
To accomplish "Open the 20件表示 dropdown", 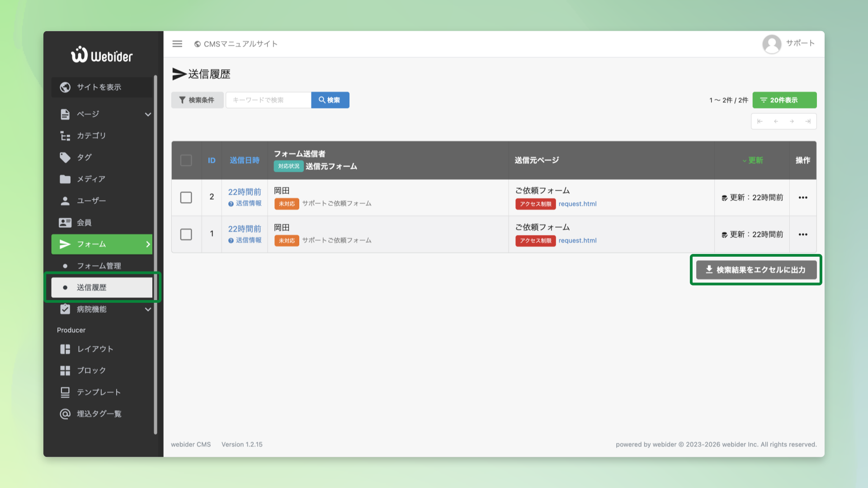I will (x=784, y=100).
